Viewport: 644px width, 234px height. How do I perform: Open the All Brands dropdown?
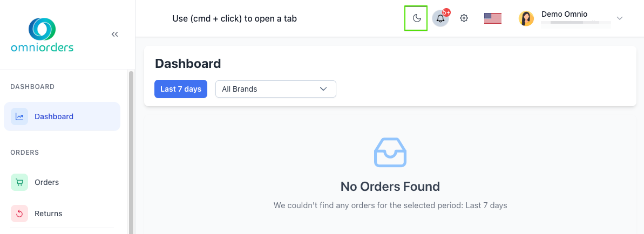coord(275,89)
